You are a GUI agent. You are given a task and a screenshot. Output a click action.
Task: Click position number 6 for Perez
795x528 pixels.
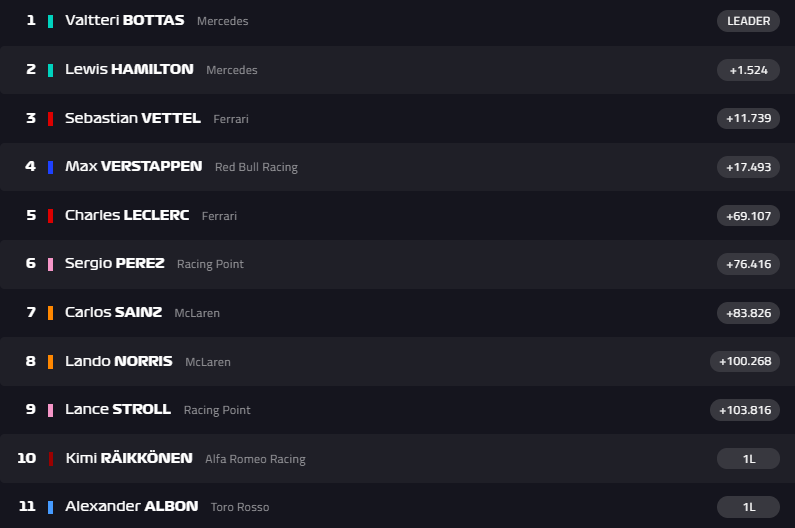(31, 264)
